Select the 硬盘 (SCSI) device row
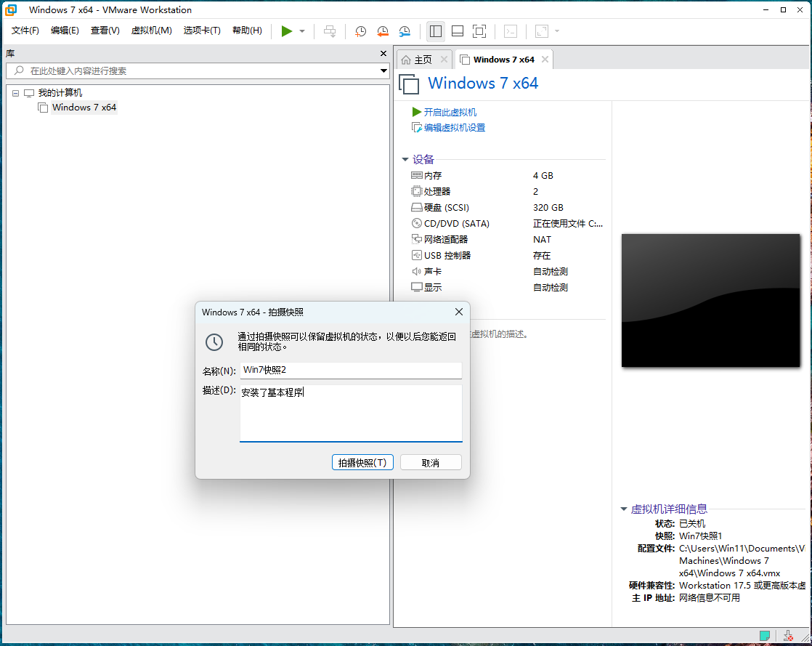Image resolution: width=812 pixels, height=646 pixels. (508, 208)
